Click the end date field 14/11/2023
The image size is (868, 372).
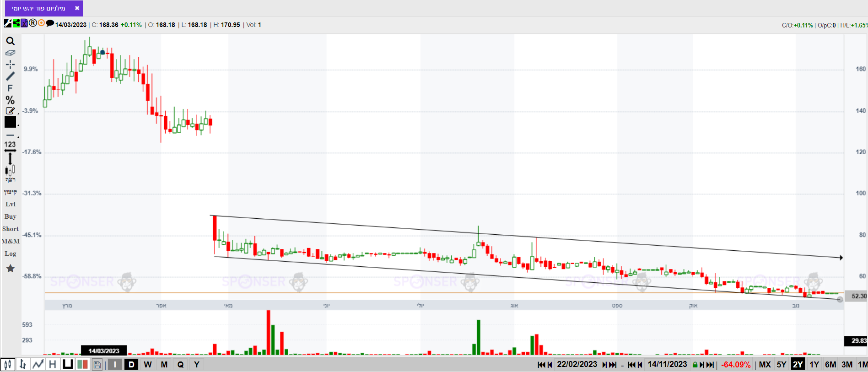[x=667, y=364]
